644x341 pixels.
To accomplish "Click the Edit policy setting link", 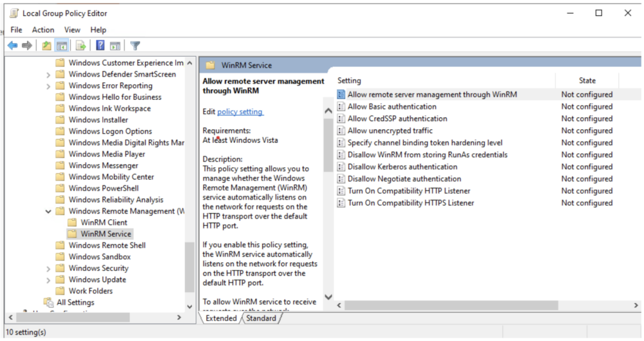I will coord(240,112).
